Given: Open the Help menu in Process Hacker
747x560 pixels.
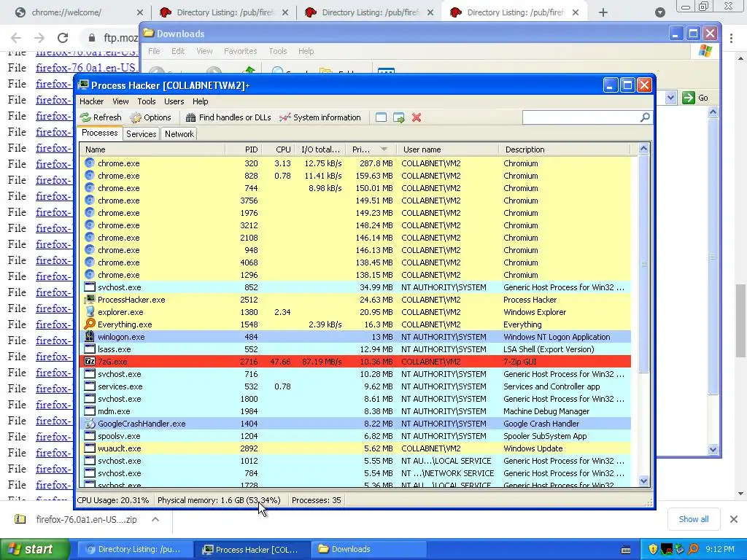Looking at the screenshot, I should [x=200, y=101].
